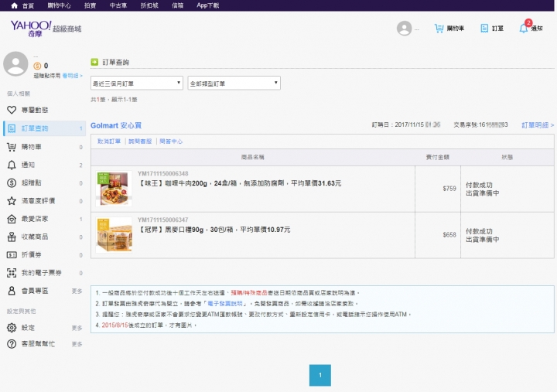Open 折扣城 in top navigation

(149, 5)
